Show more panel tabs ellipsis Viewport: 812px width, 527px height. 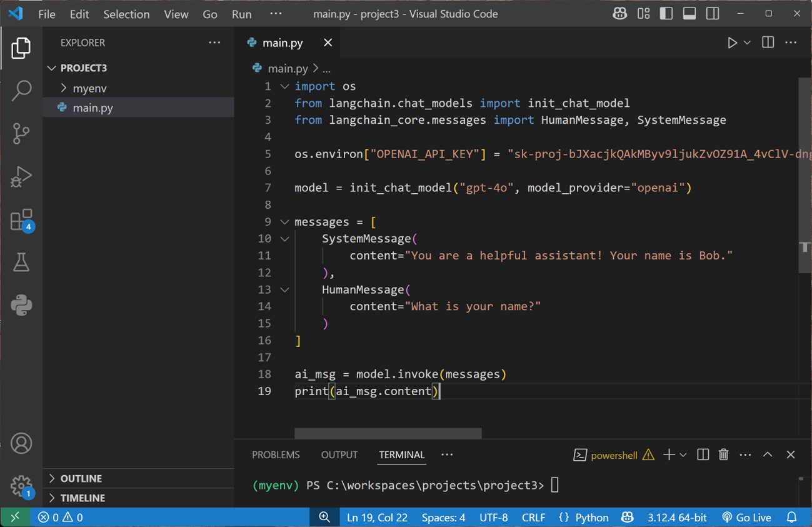[x=447, y=454]
